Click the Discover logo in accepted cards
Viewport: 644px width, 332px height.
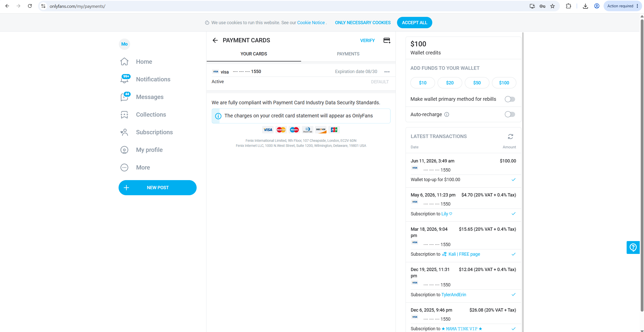321,130
